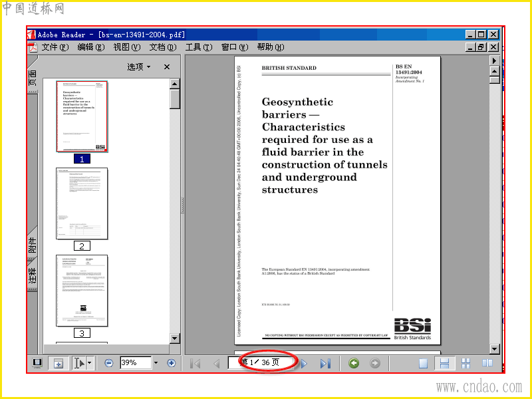Screen dimensions: 532x399
Task: Toggle single page layout view
Action: tap(423, 363)
